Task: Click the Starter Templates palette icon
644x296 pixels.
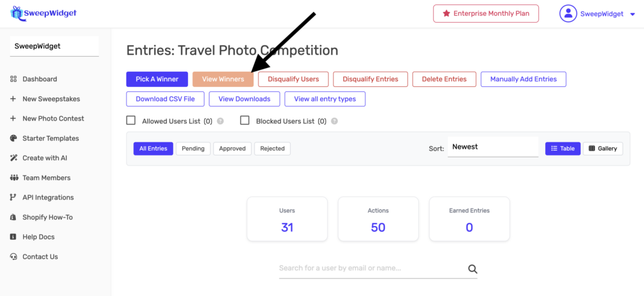Action: tap(13, 139)
